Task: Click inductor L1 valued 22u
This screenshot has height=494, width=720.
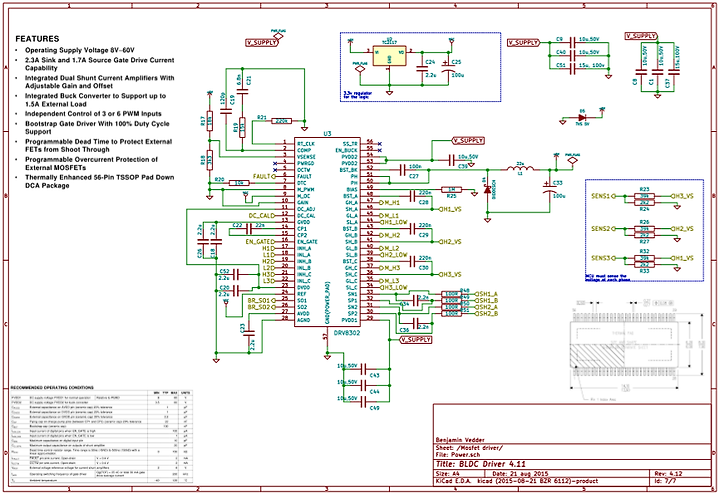Action: 520,168
